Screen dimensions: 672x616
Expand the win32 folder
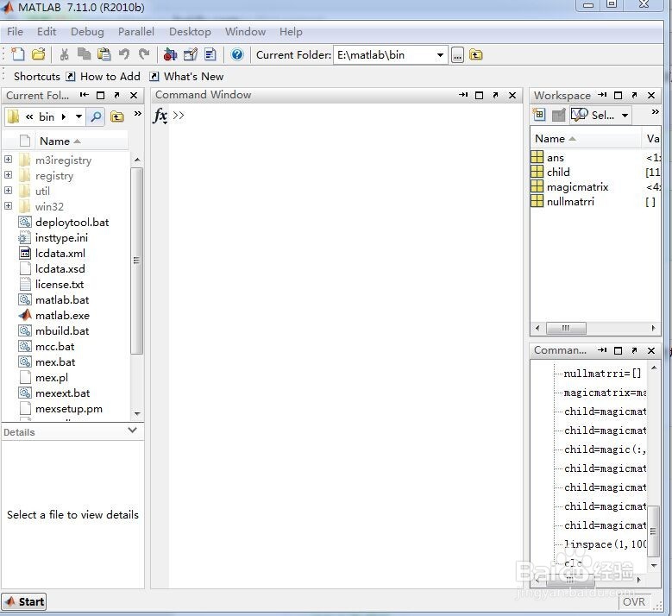(8, 205)
